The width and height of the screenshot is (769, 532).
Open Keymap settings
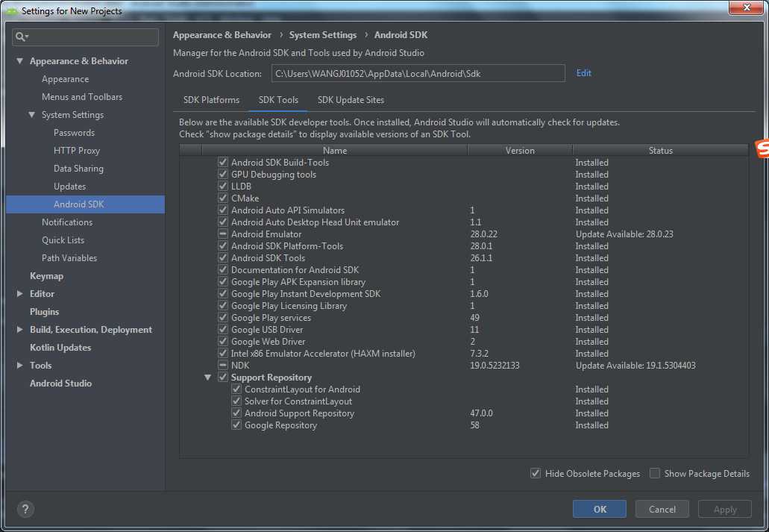coord(46,276)
